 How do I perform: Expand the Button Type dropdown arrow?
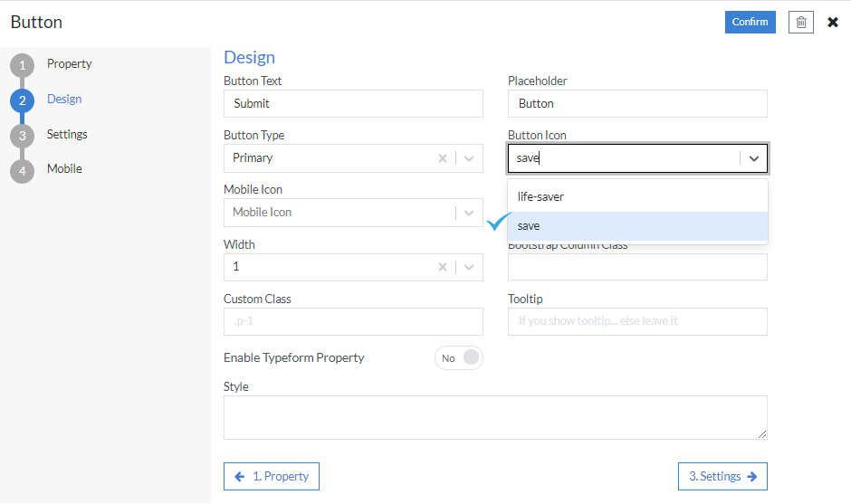tap(469, 158)
